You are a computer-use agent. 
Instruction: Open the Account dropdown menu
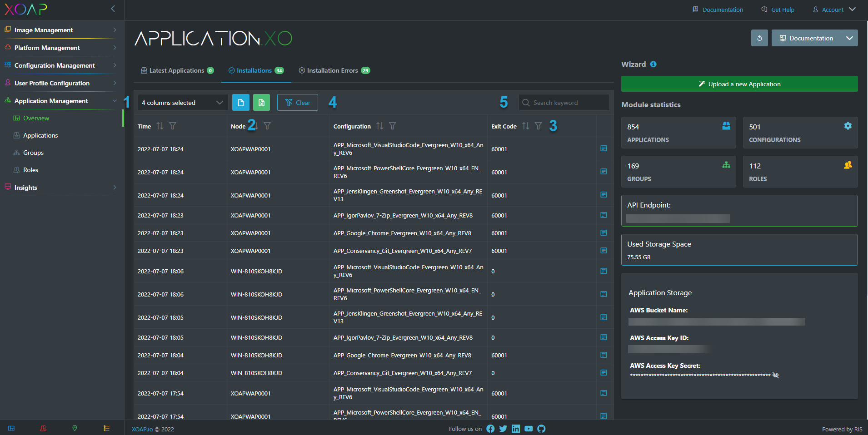click(834, 10)
